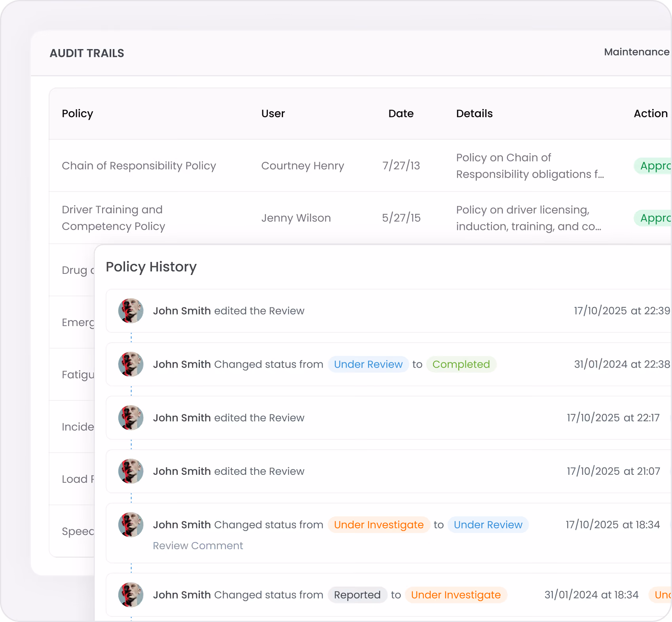
Task: Open the driver licensing policy details
Action: tap(529, 218)
